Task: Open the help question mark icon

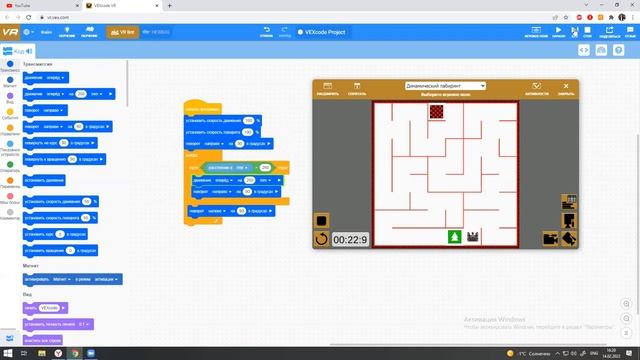Action: pos(618,50)
